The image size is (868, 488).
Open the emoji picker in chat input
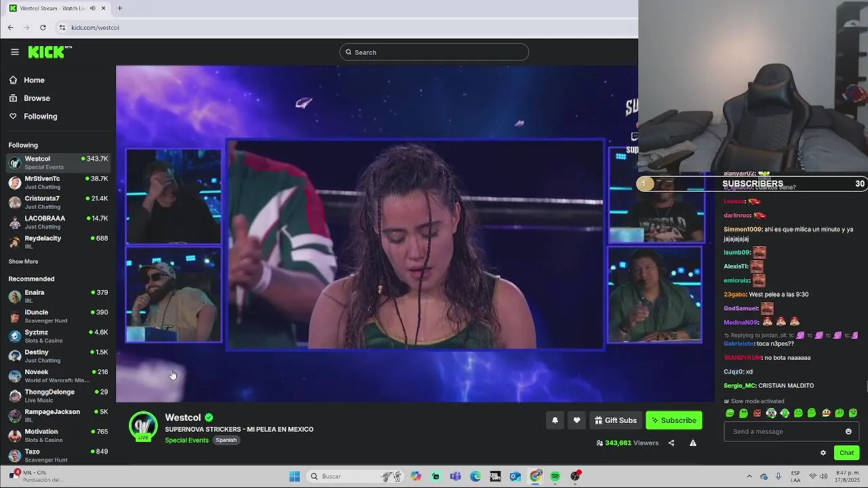tap(848, 432)
